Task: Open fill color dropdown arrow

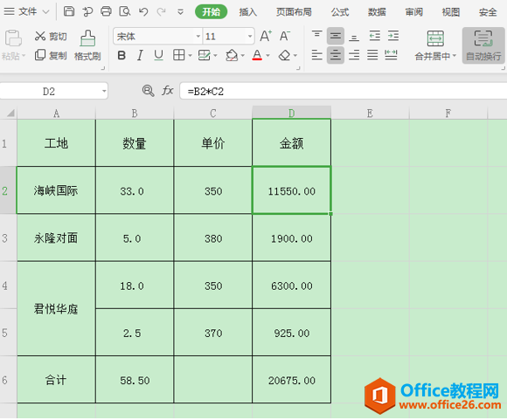Action: click(242, 56)
